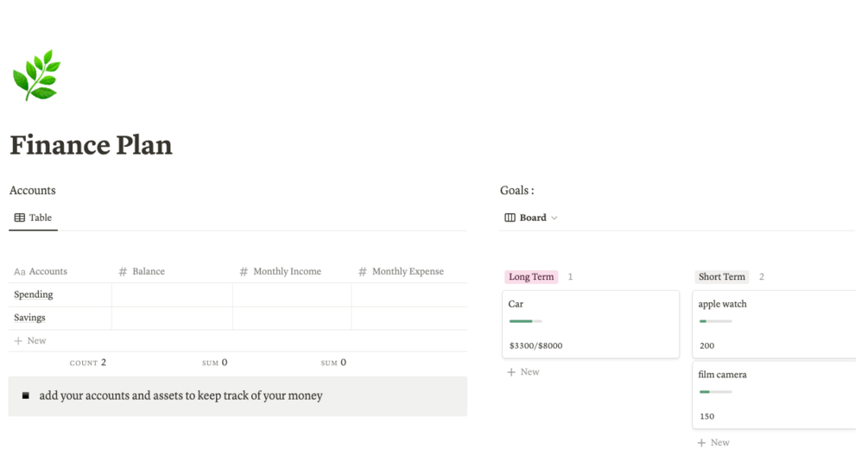This screenshot has width=868, height=468.
Task: Click the black square callout icon
Action: coord(26,395)
